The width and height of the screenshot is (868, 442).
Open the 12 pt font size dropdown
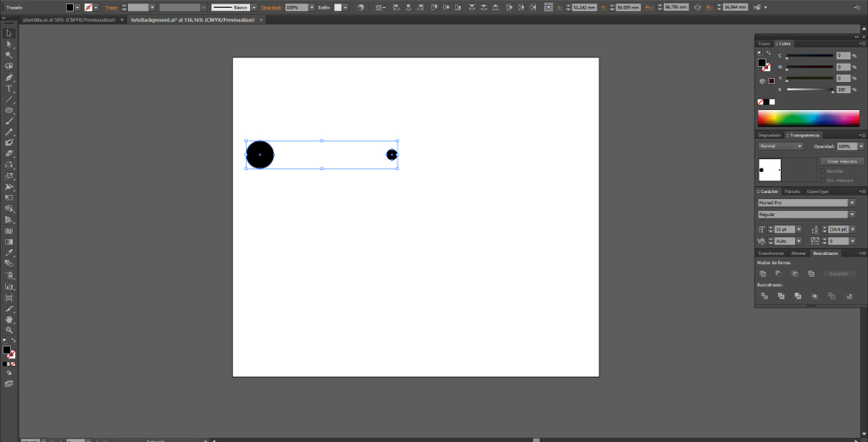(x=798, y=229)
